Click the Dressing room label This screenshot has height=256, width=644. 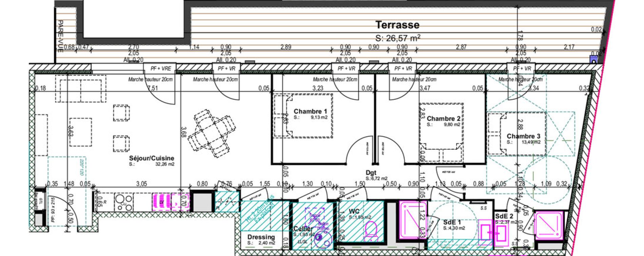click(261, 237)
